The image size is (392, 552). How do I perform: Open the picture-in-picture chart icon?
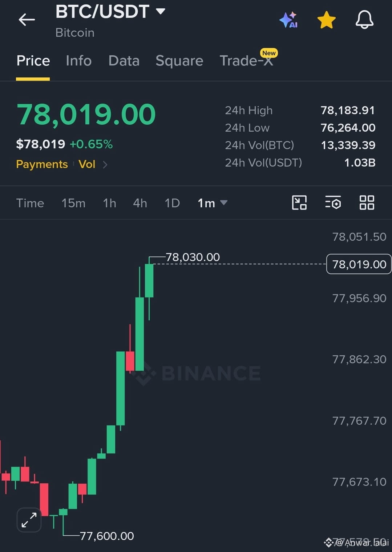(x=299, y=203)
